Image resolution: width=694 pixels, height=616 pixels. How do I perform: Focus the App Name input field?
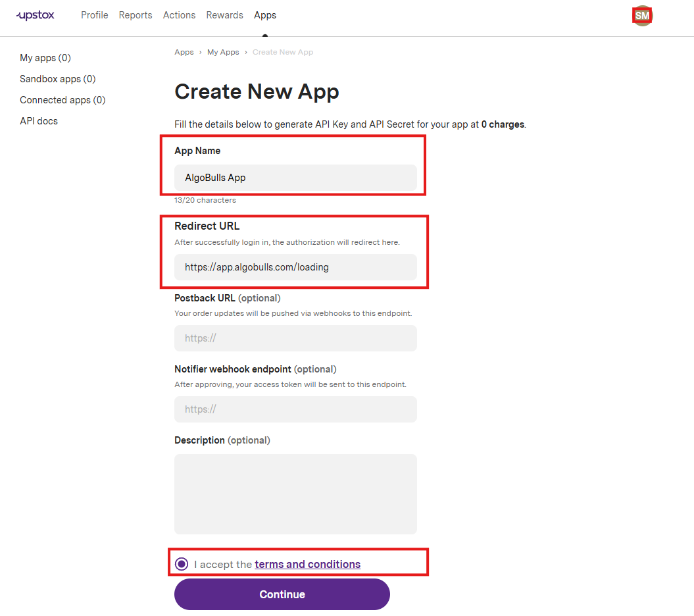coord(295,178)
